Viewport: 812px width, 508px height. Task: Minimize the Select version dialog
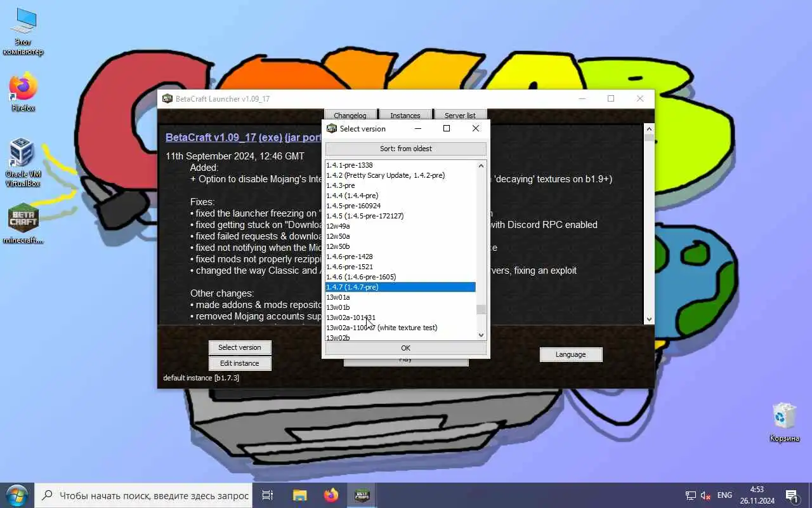[x=418, y=128]
